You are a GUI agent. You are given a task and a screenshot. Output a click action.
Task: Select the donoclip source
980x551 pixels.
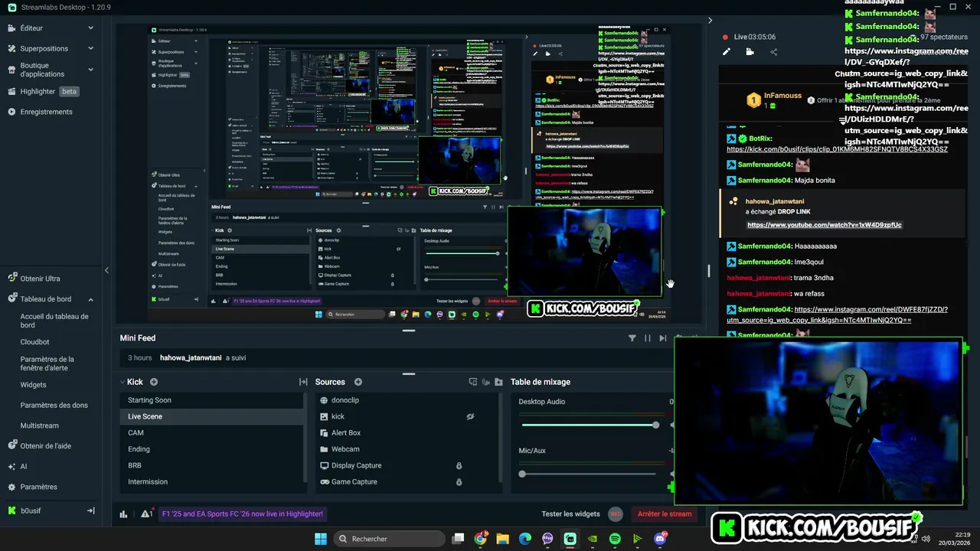point(407,400)
